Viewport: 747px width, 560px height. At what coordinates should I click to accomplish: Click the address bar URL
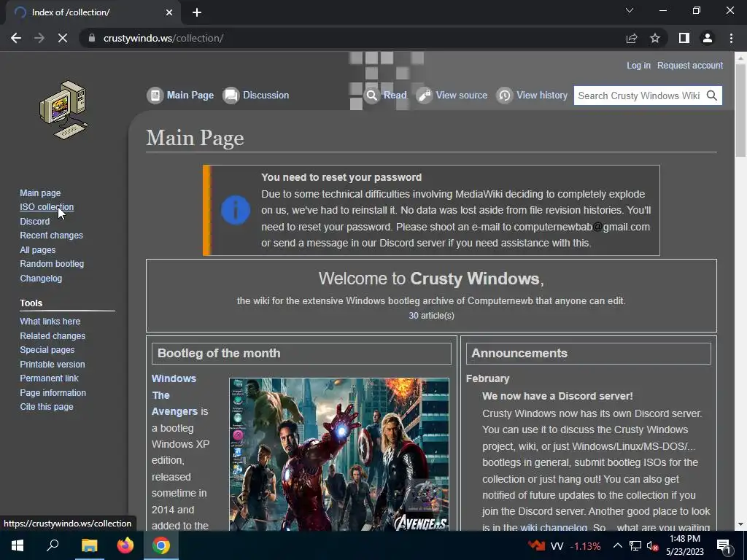coord(163,38)
